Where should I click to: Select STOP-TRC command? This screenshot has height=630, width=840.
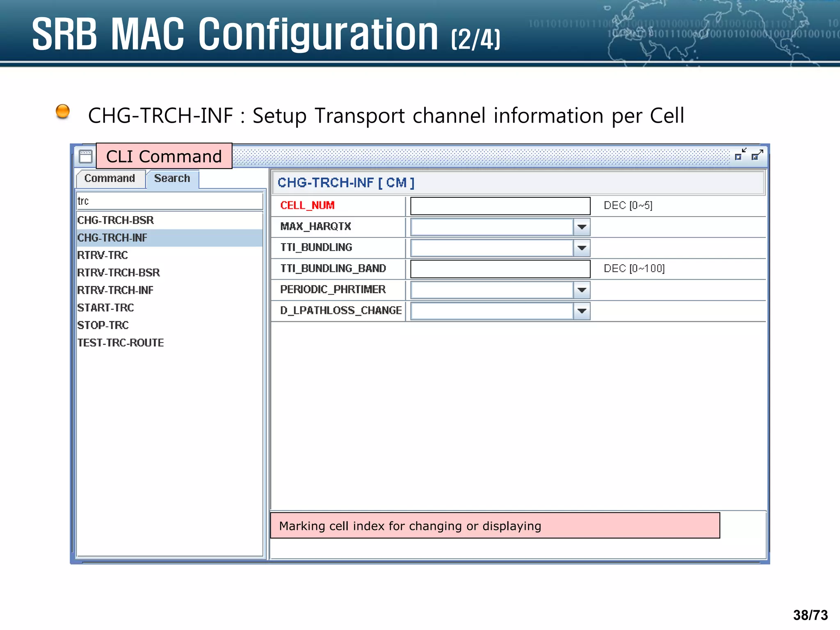[x=103, y=325]
